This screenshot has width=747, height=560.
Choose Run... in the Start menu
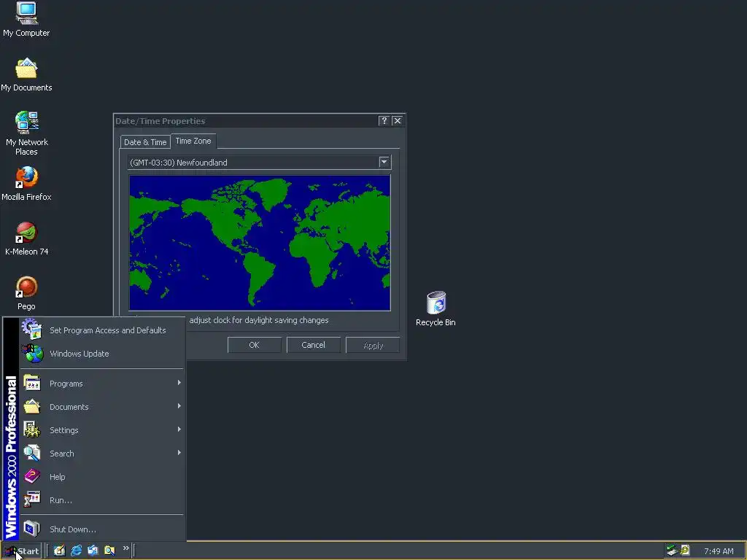click(102, 500)
